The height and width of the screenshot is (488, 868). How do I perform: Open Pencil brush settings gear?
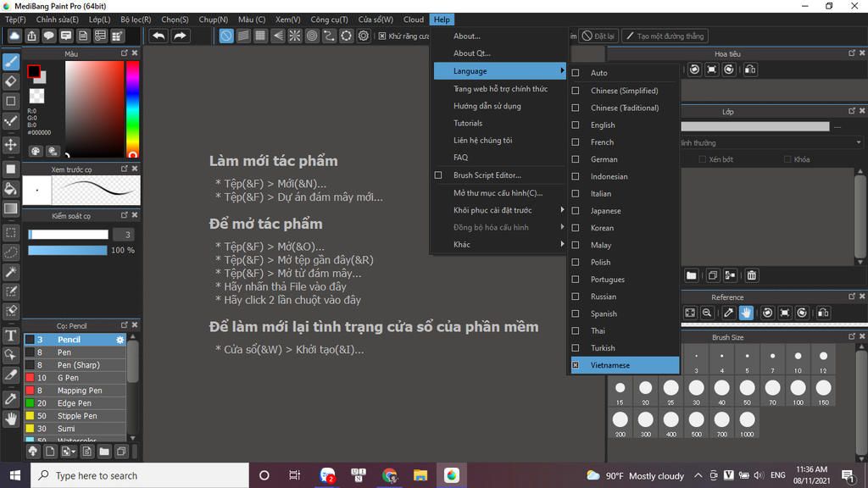point(120,340)
